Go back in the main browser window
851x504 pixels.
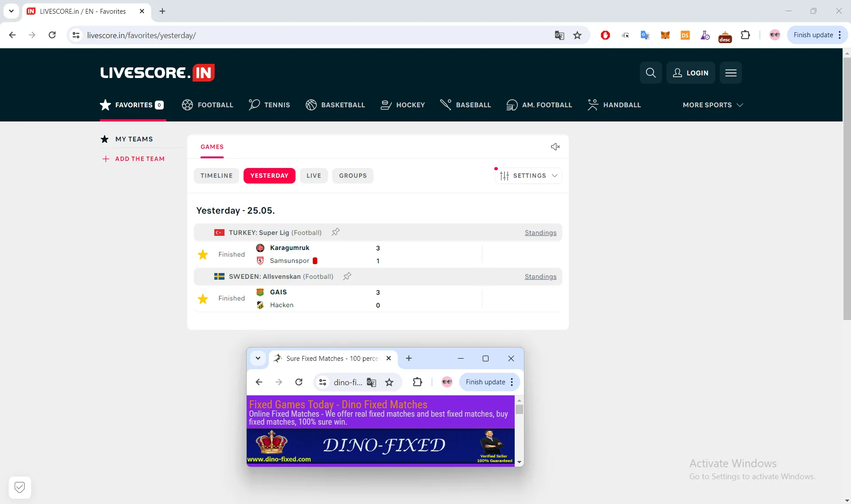coord(12,35)
